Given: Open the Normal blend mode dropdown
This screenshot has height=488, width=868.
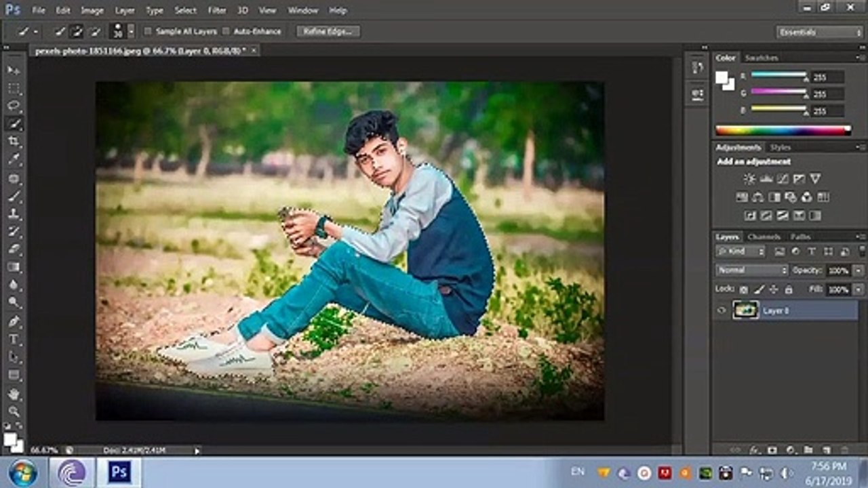Looking at the screenshot, I should pyautogui.click(x=753, y=270).
